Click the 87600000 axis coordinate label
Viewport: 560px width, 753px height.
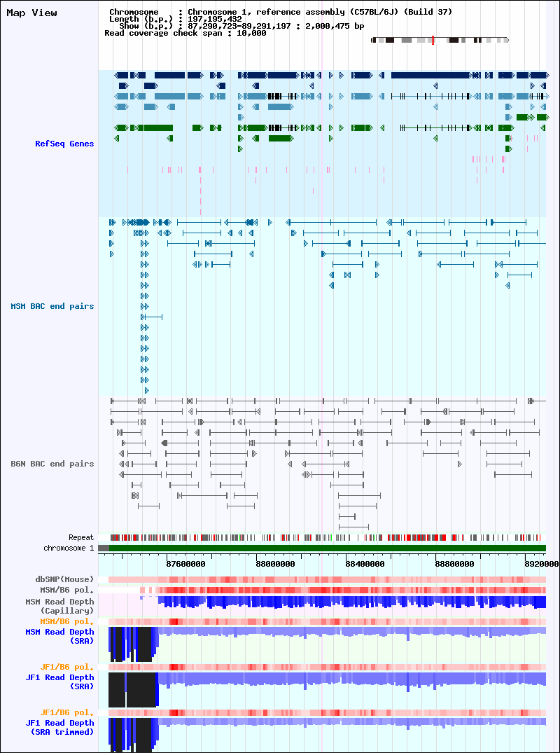coord(185,565)
